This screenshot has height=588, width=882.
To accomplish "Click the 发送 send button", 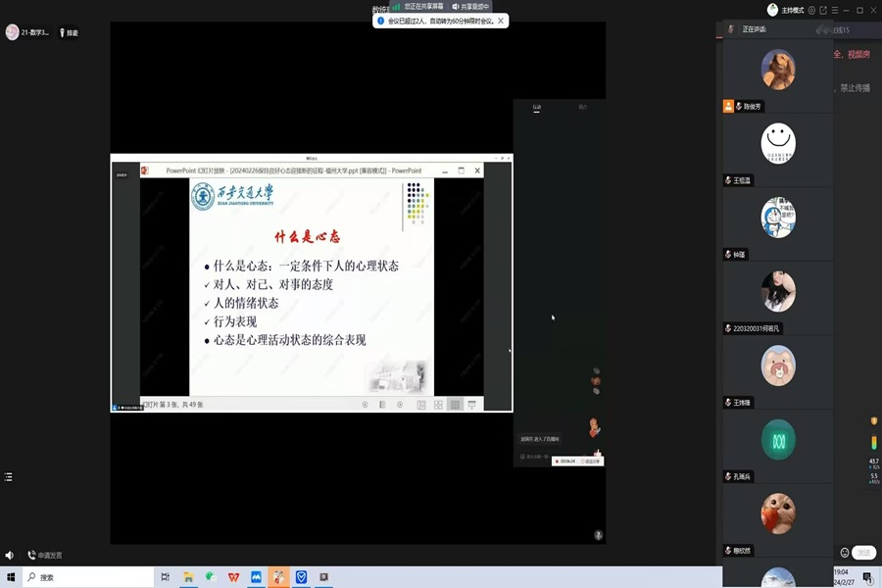I will click(863, 553).
